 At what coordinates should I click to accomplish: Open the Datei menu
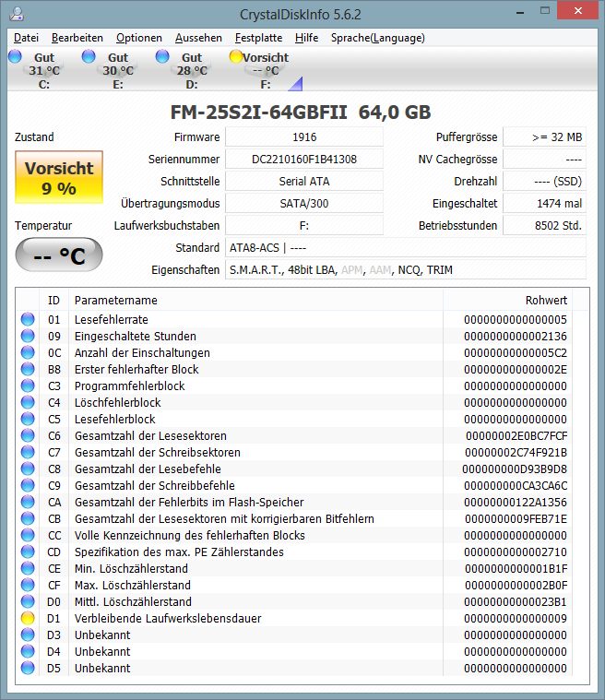point(26,38)
